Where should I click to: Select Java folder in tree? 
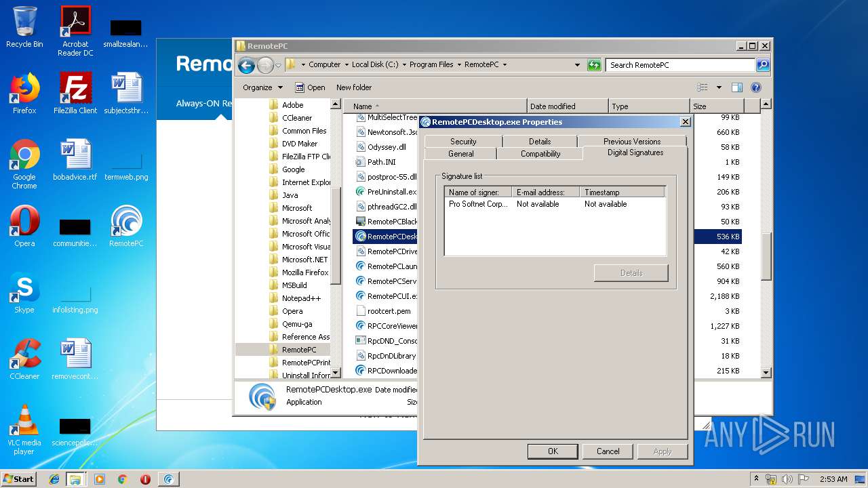click(290, 195)
